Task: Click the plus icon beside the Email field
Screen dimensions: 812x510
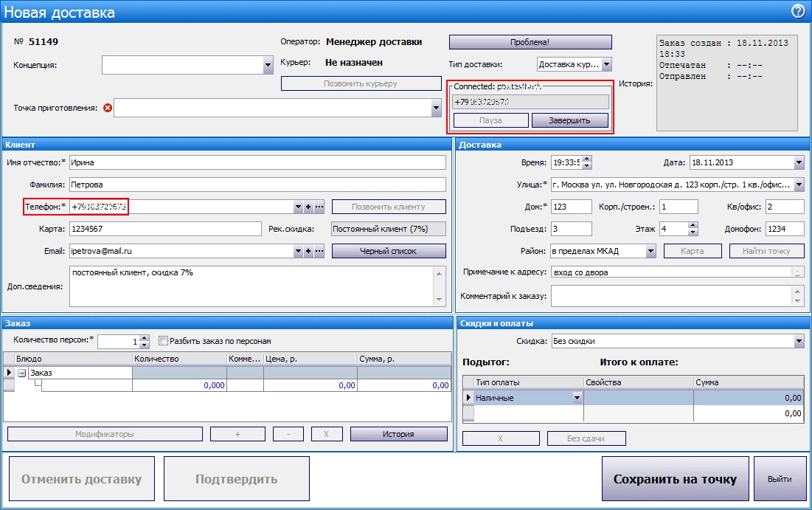Action: tap(308, 251)
